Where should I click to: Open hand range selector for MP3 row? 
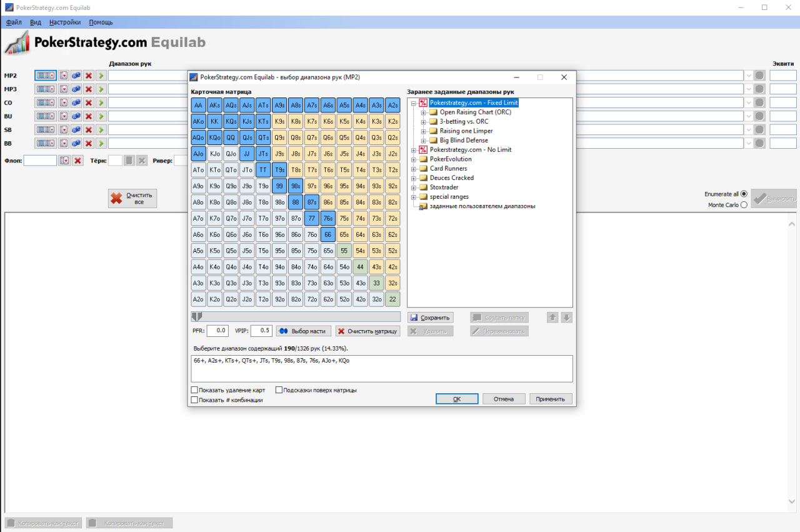coord(46,89)
